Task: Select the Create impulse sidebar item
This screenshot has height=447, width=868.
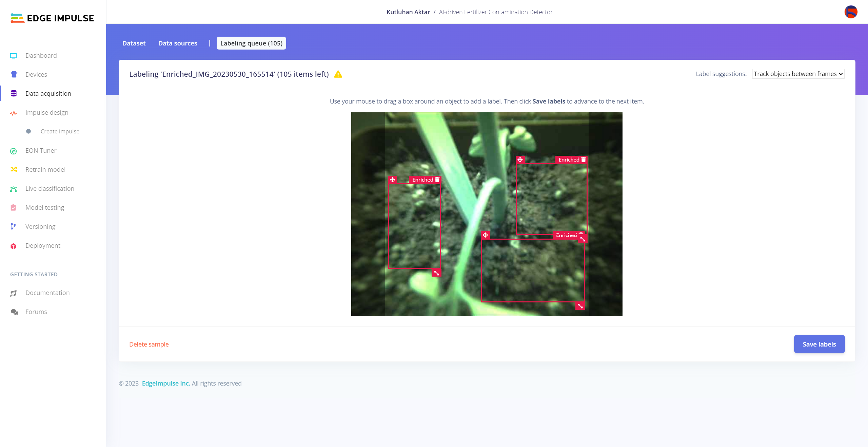Action: pos(60,131)
